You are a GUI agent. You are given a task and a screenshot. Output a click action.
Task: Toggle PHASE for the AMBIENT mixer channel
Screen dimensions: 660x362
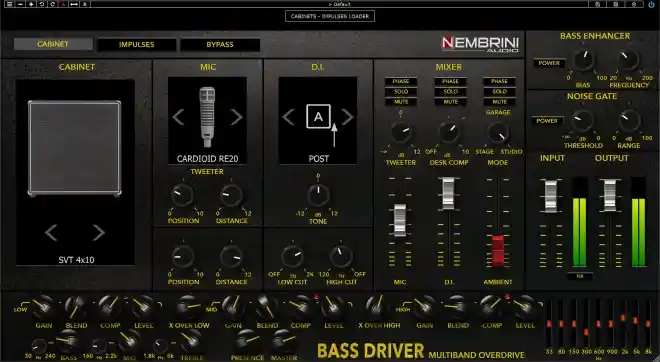499,81
